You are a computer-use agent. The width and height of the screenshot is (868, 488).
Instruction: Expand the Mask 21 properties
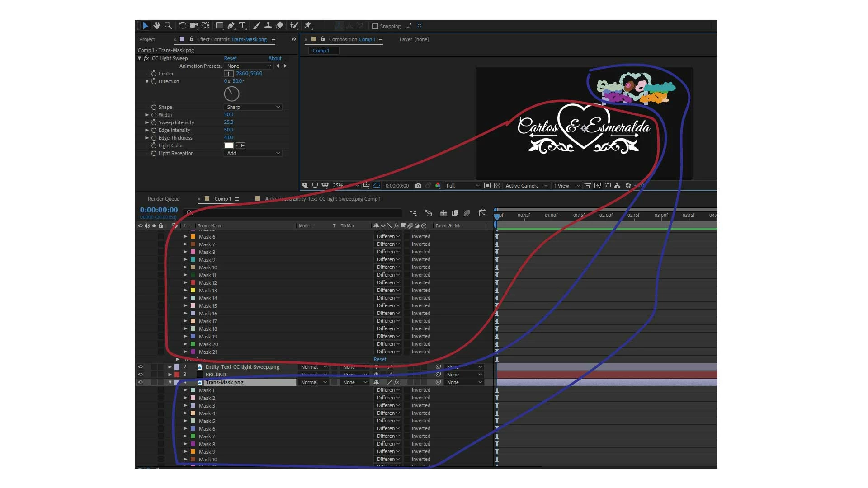(185, 352)
